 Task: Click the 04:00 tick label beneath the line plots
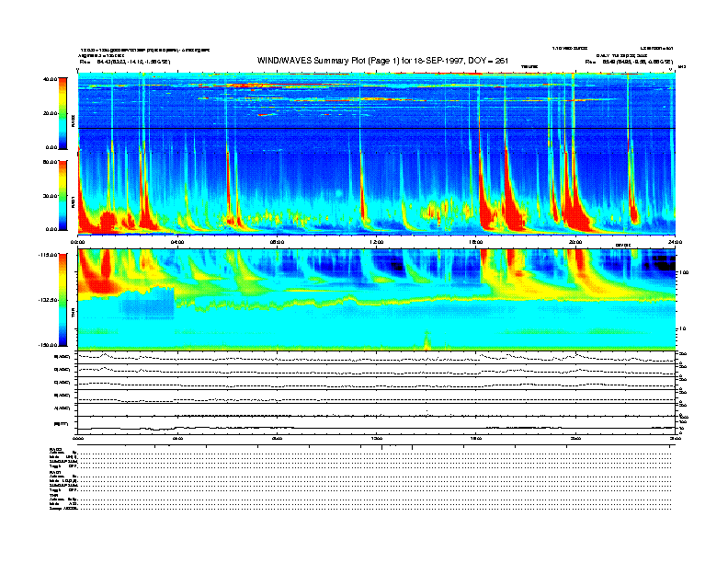tap(177, 438)
